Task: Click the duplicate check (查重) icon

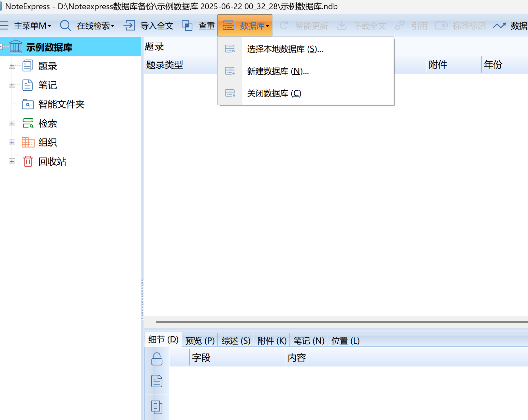Action: 187,26
